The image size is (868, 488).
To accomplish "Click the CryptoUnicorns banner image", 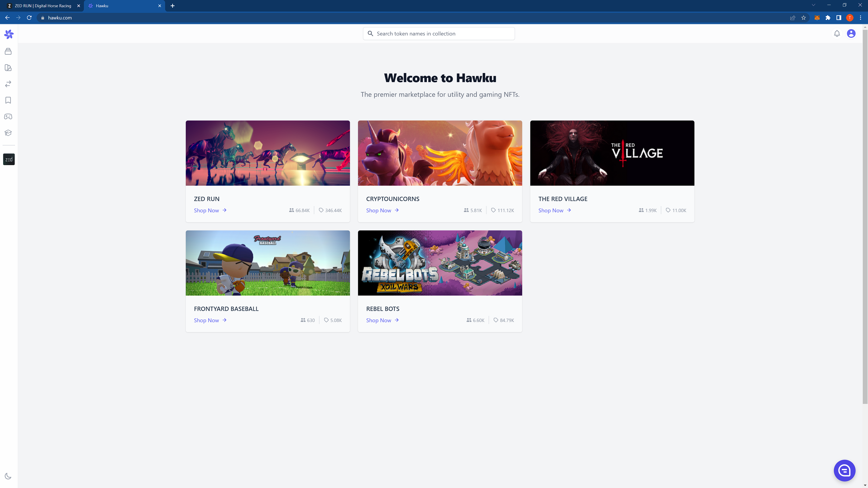I will 440,153.
